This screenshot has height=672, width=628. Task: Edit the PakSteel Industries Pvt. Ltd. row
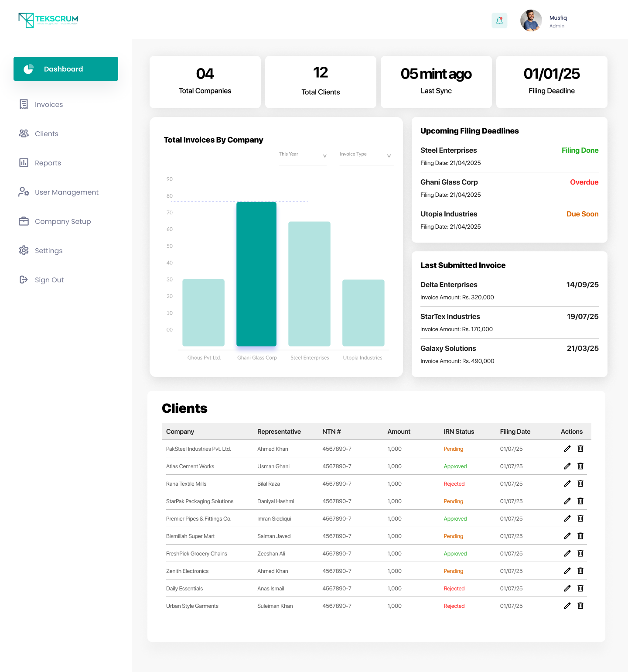tap(567, 449)
